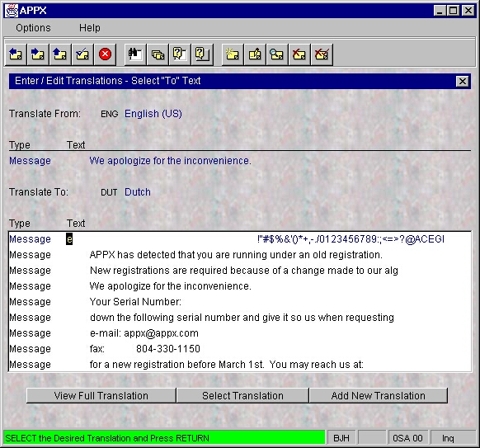
Task: Click the upper 'We apologize' source message text
Action: coord(170,161)
